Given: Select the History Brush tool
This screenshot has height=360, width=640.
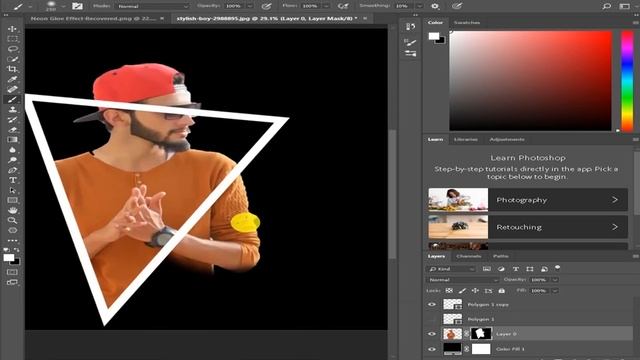Looking at the screenshot, I should 12,120.
